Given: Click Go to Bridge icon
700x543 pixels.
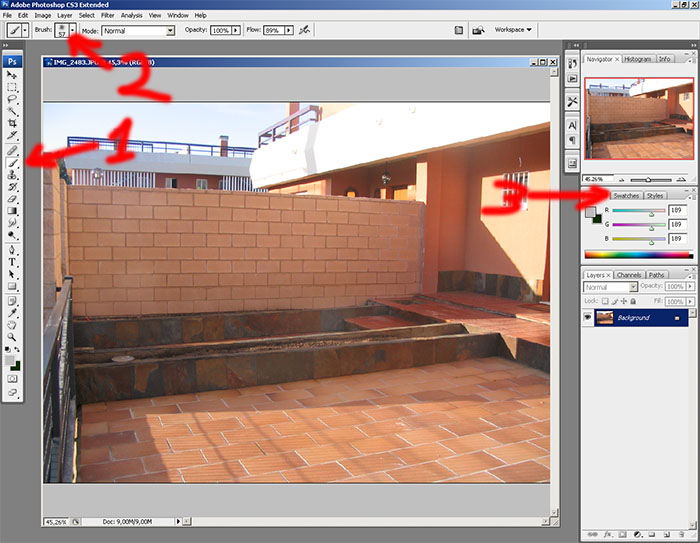Looking at the screenshot, I should 478,30.
